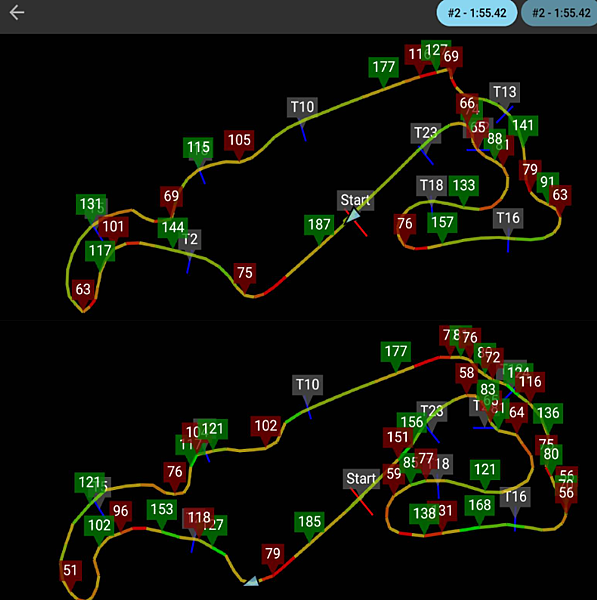Screen dimensions: 597x600
Task: Tap the green 187 speed tag on upper map
Action: [x=319, y=224]
